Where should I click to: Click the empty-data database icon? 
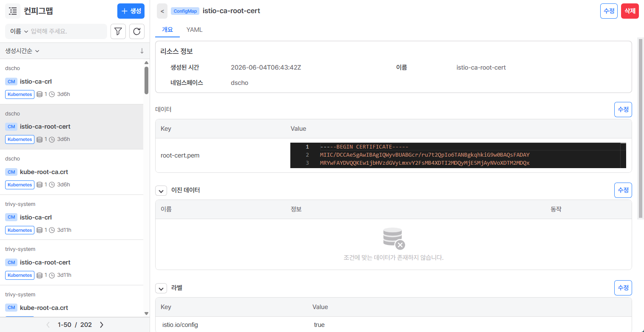pyautogui.click(x=394, y=239)
